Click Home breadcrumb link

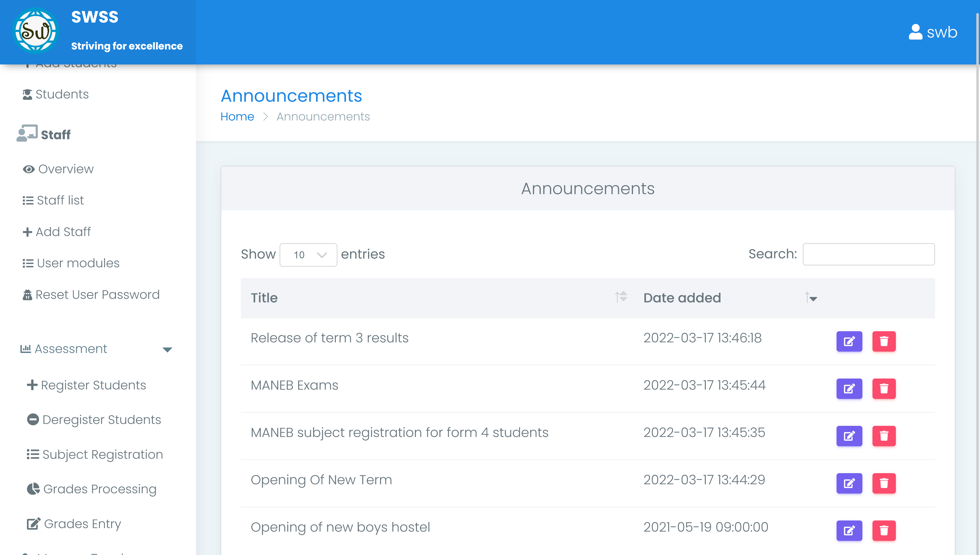[x=237, y=117]
